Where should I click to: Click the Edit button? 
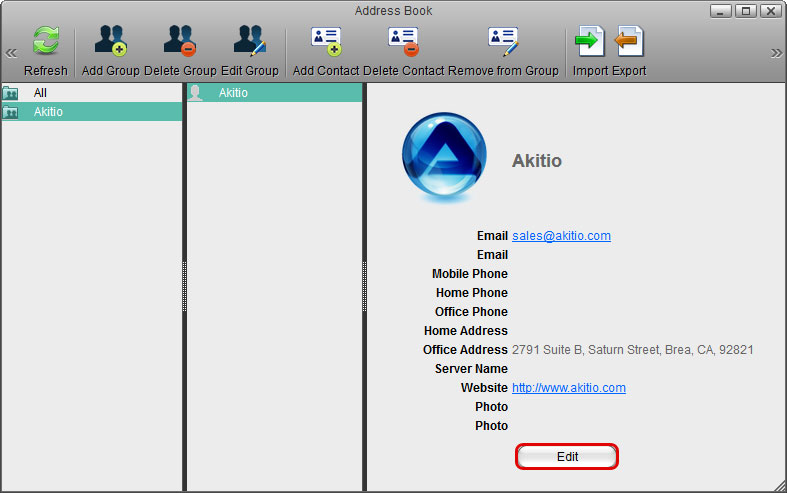pos(567,456)
